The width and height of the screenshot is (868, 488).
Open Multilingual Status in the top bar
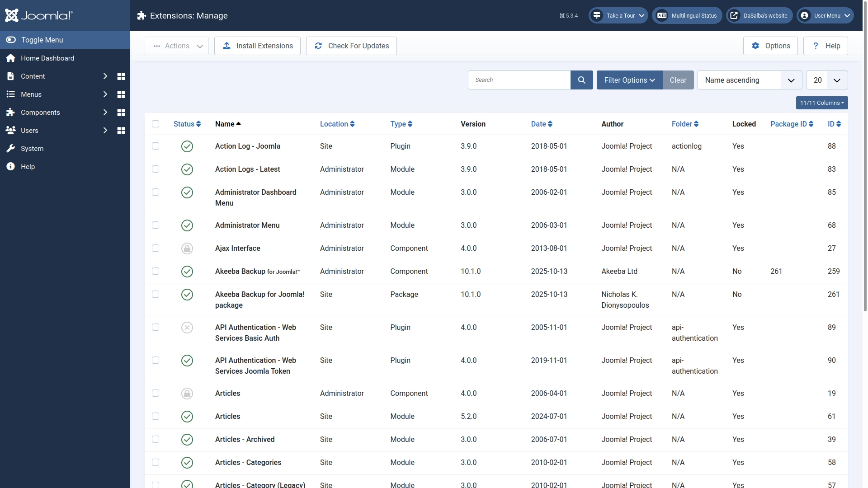[x=687, y=15]
